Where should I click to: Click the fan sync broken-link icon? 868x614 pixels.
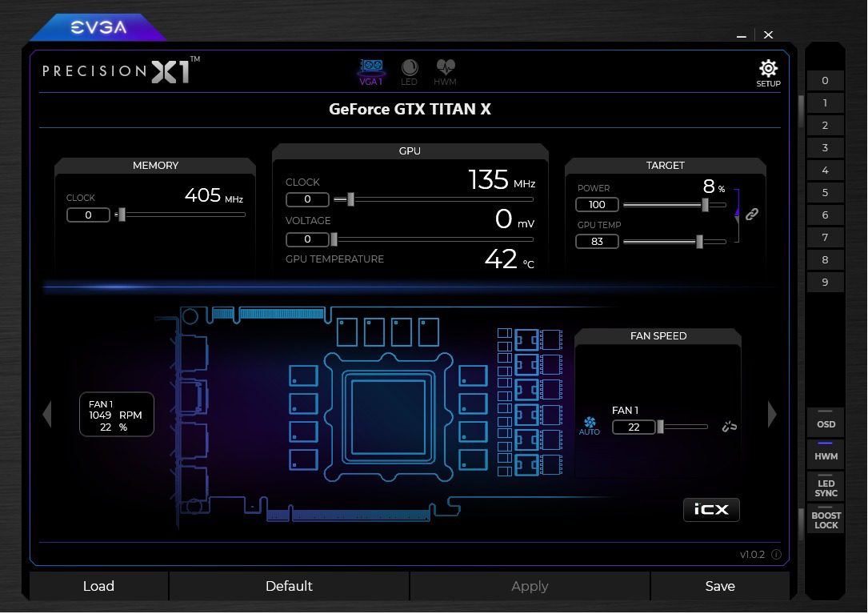(728, 427)
